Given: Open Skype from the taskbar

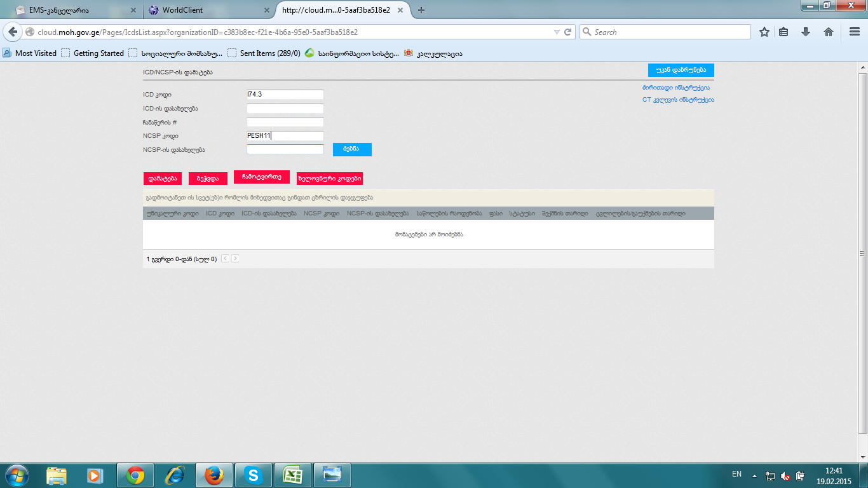Looking at the screenshot, I should coord(254,475).
